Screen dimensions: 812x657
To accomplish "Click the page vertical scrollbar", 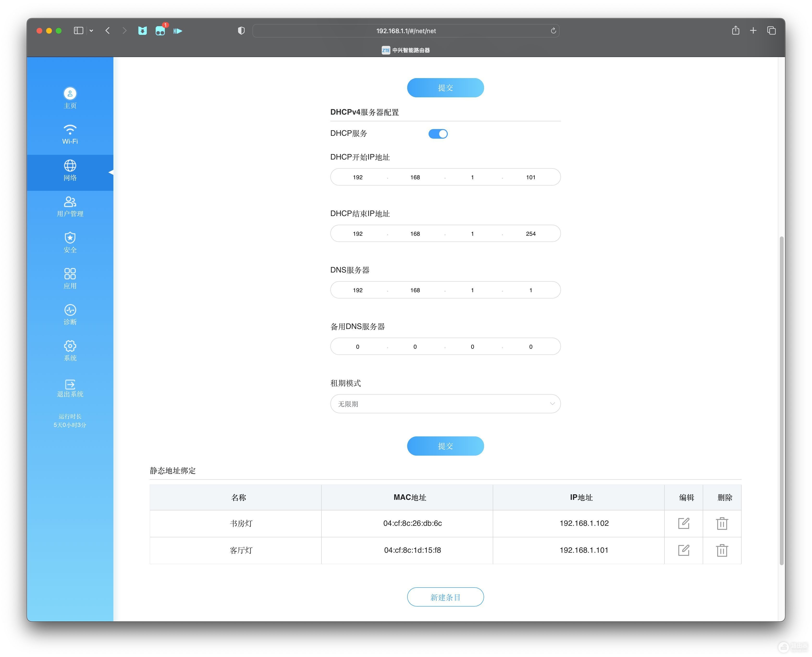I will pyautogui.click(x=781, y=400).
